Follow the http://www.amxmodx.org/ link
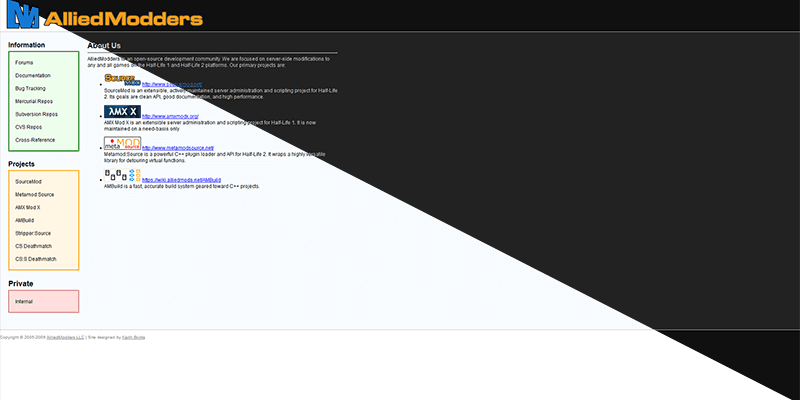800x400 pixels. [x=170, y=116]
